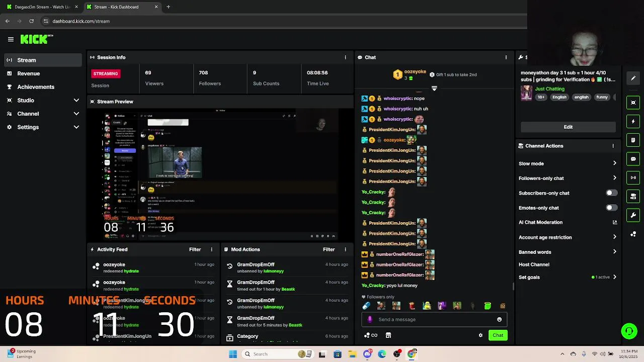Toggle the chat bubble widget icon
Image resolution: width=644 pixels, height=362 pixels.
click(x=633, y=159)
